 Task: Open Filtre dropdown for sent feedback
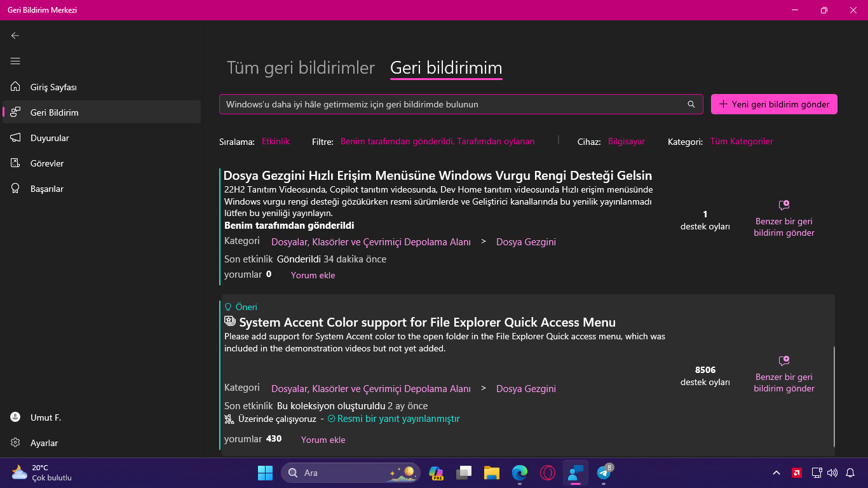(x=437, y=142)
